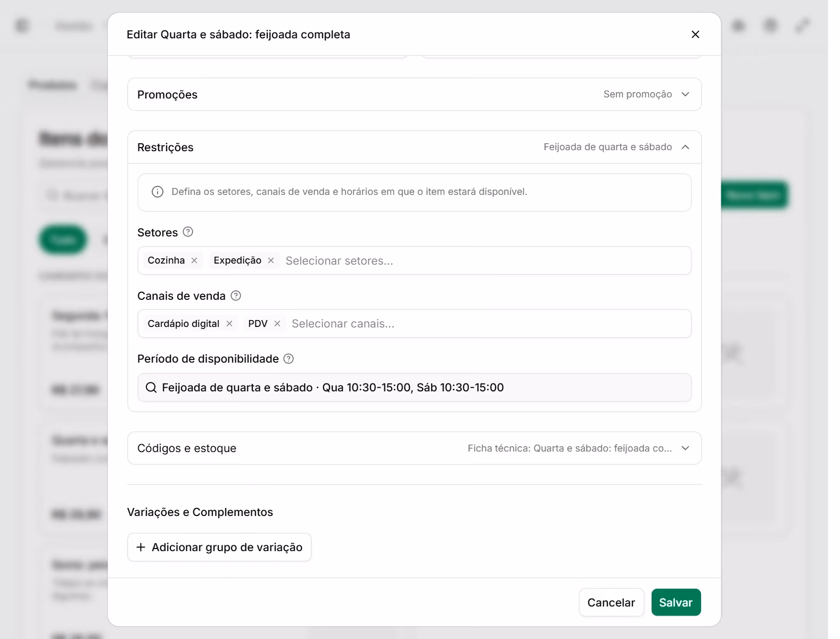Remove the PDV channel tag
Viewport: 840px width, 639px height.
tap(277, 324)
